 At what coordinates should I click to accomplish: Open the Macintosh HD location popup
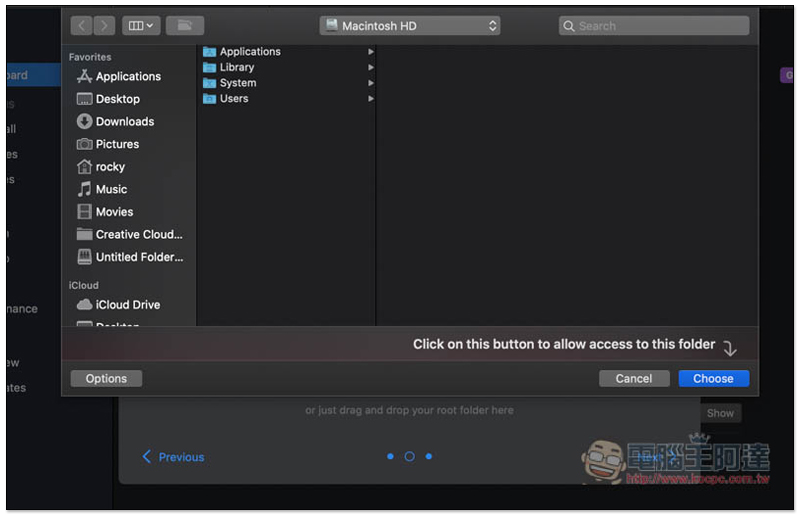[x=410, y=26]
